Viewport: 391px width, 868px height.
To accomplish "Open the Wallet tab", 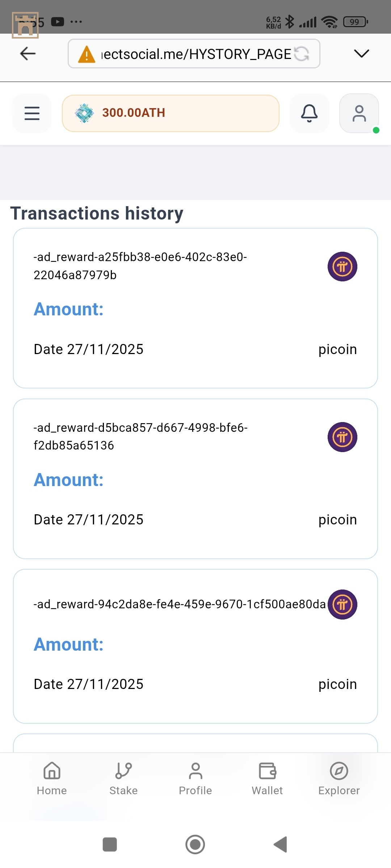I will (x=267, y=778).
